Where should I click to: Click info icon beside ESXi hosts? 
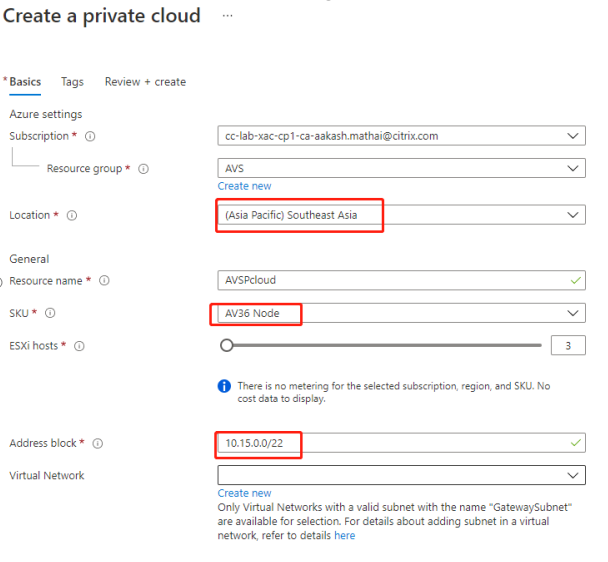[x=79, y=346]
